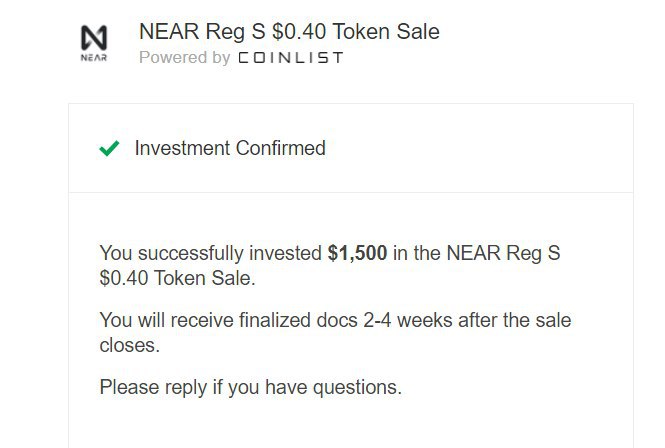
Task: Click the divider under Investment Confirmed
Action: tap(350, 192)
